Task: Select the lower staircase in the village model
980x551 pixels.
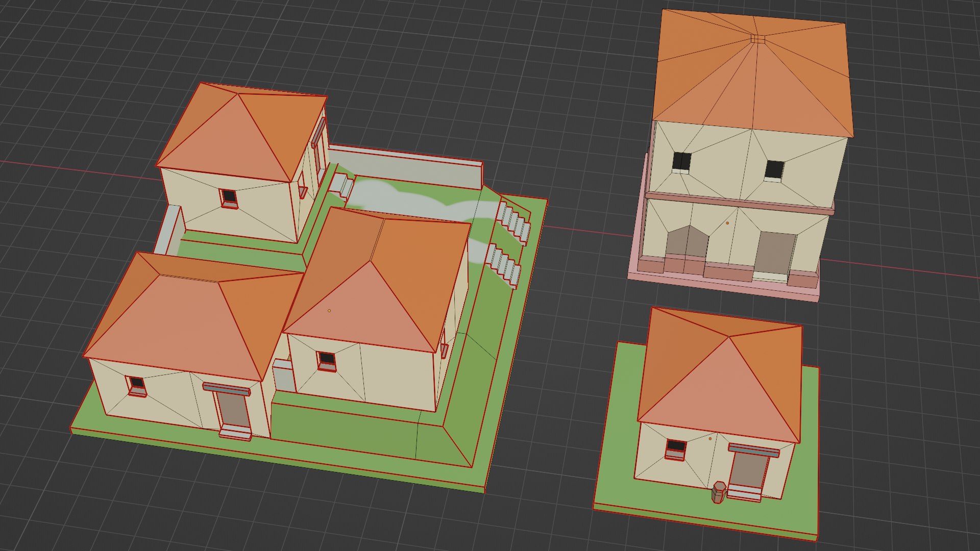Action: tap(504, 265)
